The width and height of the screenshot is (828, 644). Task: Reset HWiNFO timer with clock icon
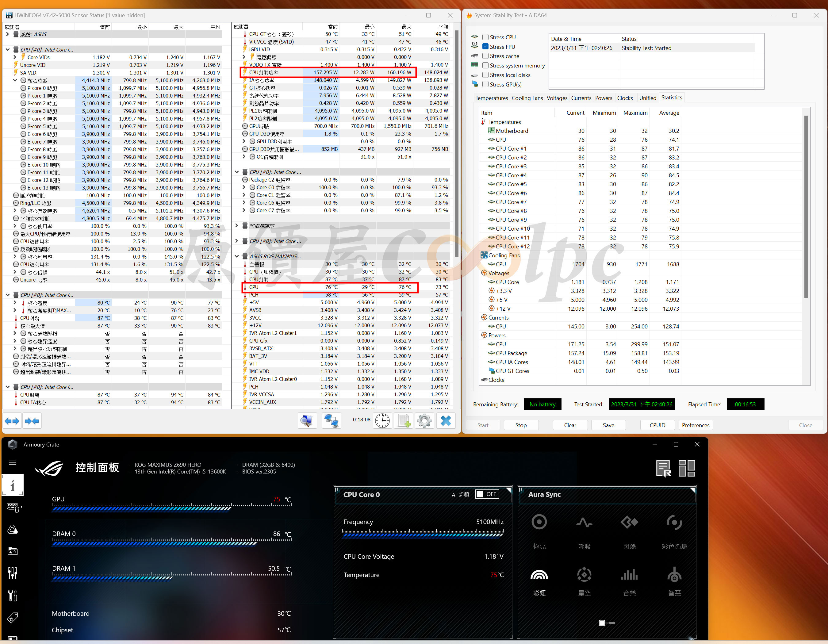tap(382, 421)
